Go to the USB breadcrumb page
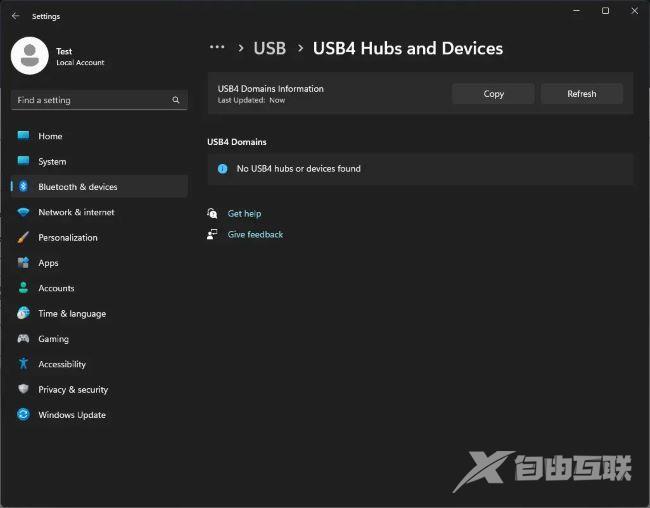The image size is (650, 508). pos(270,48)
